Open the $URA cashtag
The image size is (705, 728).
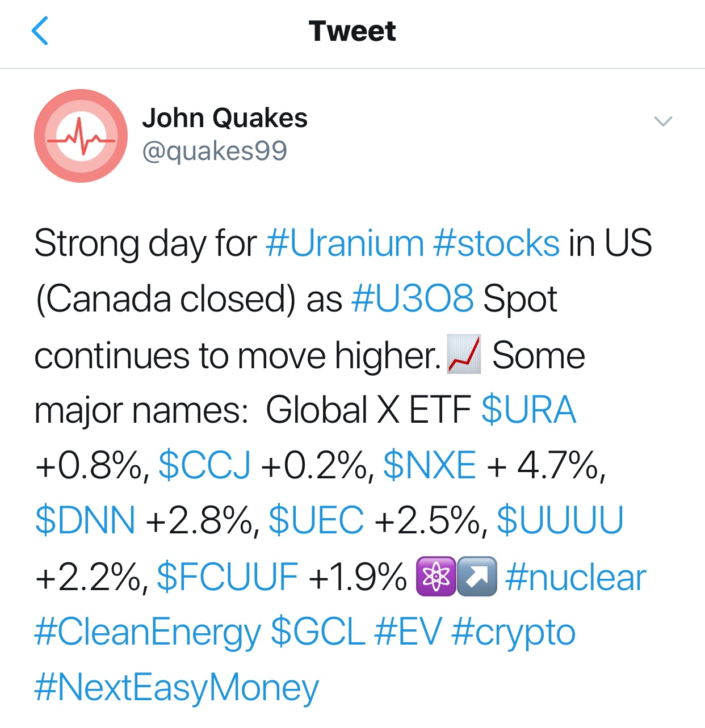pyautogui.click(x=528, y=410)
